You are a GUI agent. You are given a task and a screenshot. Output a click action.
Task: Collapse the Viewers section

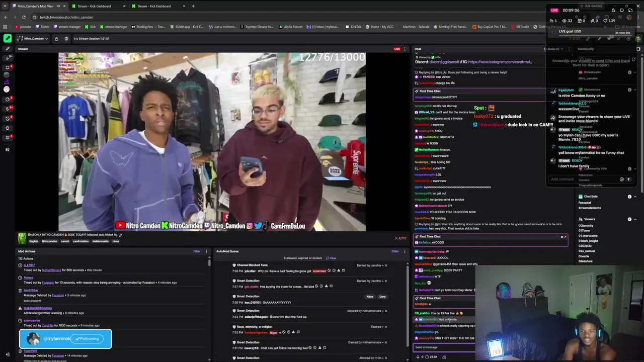tap(635, 219)
